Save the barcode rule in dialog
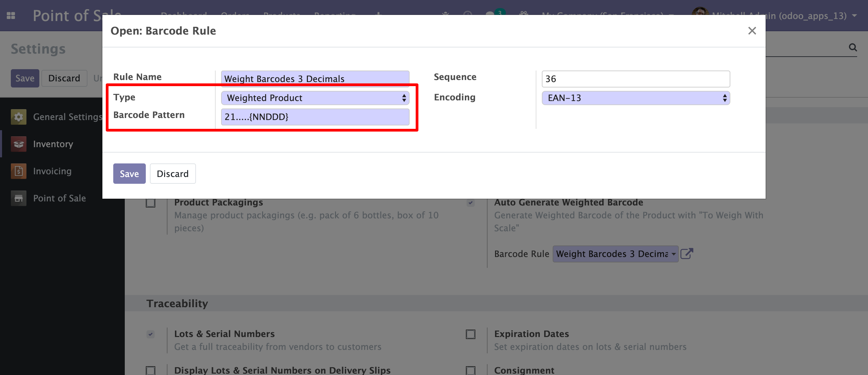This screenshot has height=375, width=868. pyautogui.click(x=129, y=174)
